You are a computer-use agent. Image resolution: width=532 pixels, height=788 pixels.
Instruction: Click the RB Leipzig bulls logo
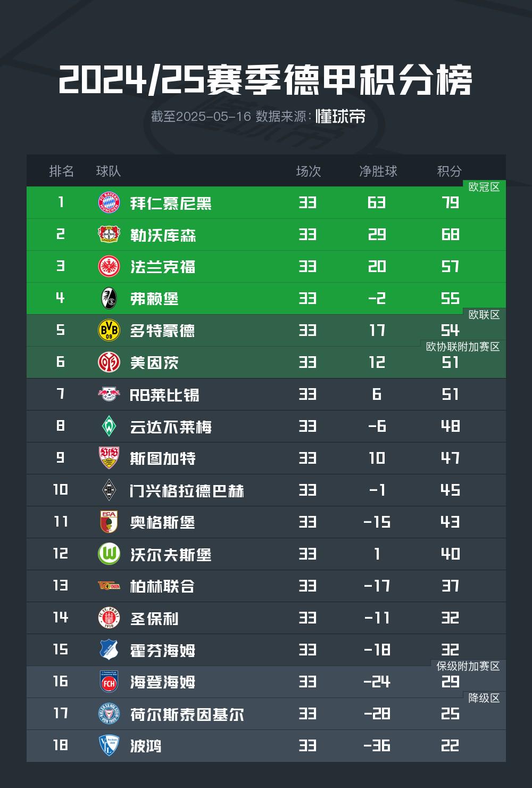coord(109,394)
